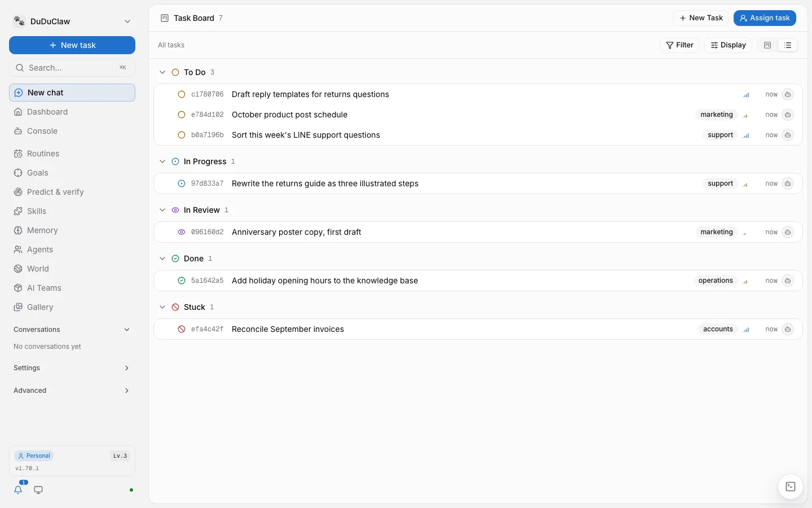Click agent icon on Anniversary poster copy row
The height and width of the screenshot is (508, 812).
coord(788,232)
